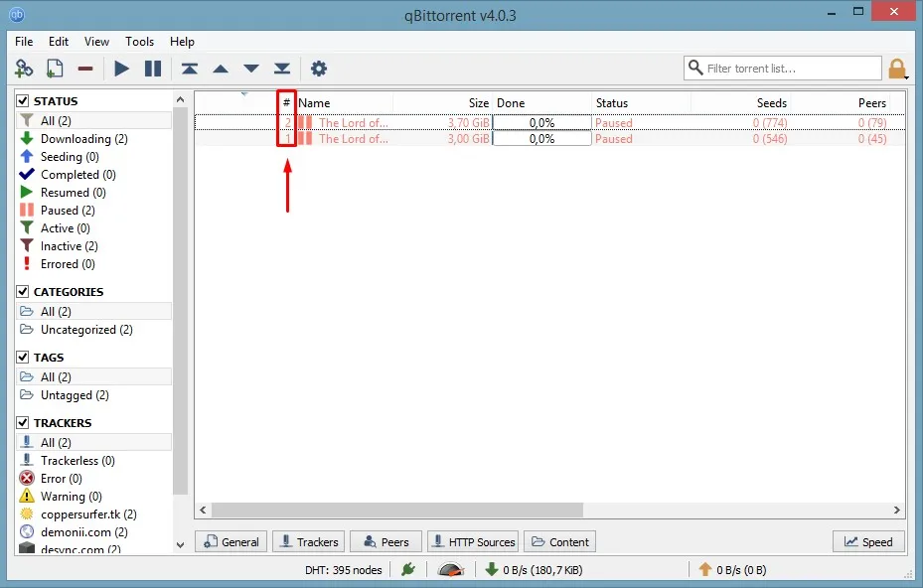This screenshot has height=588, width=923.
Task: Switch to the General tab
Action: point(231,541)
